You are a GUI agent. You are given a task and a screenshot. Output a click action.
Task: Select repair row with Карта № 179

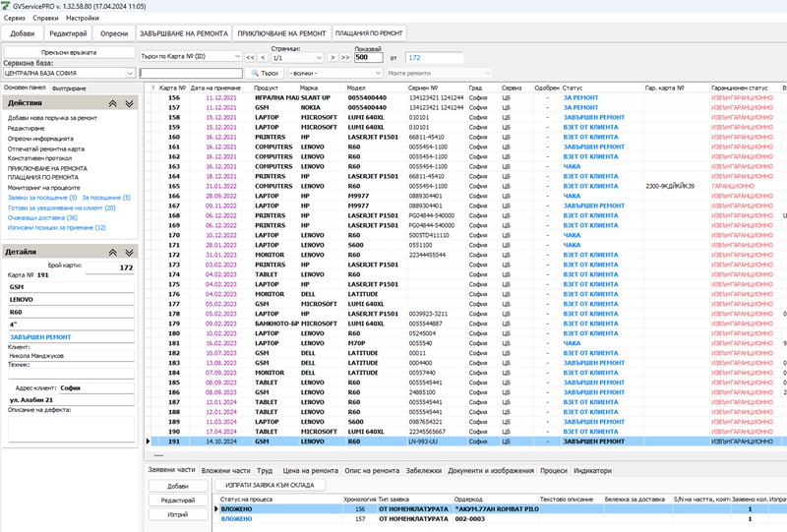point(466,324)
